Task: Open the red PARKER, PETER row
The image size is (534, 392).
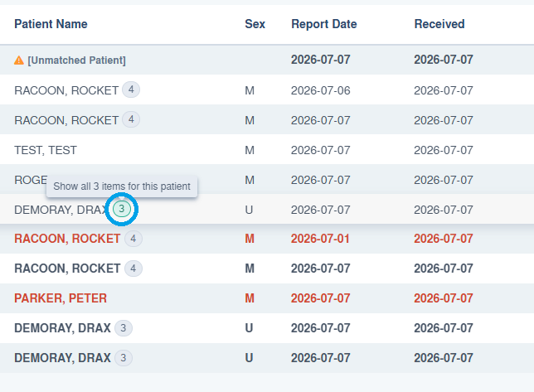Action: [x=267, y=298]
